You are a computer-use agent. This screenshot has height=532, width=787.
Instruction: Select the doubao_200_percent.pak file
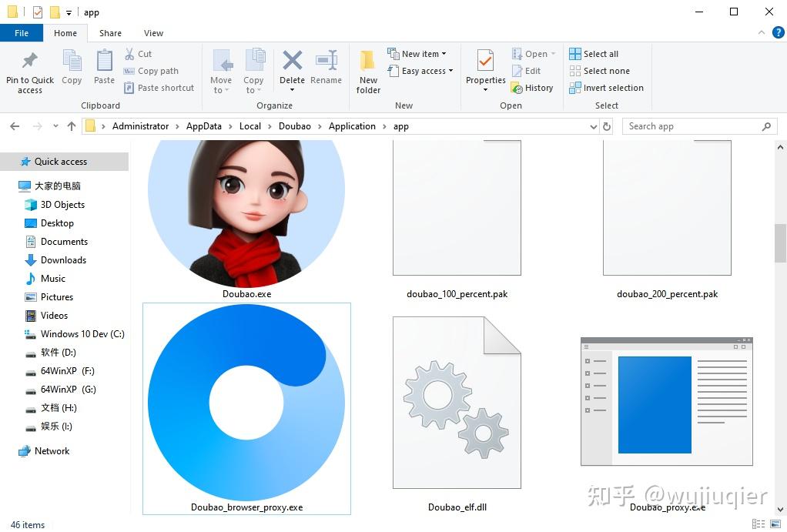tap(667, 221)
